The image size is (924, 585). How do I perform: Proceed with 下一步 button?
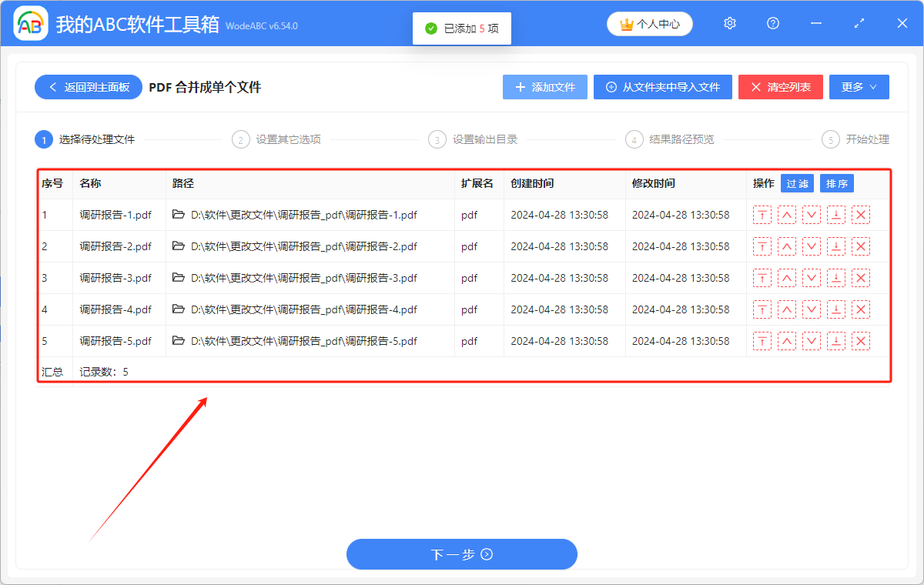(x=461, y=554)
